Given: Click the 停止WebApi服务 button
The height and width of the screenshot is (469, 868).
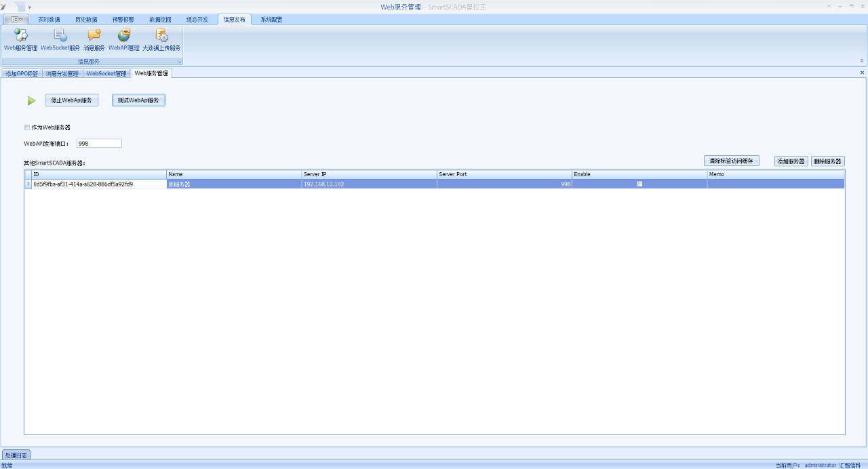Looking at the screenshot, I should 72,100.
